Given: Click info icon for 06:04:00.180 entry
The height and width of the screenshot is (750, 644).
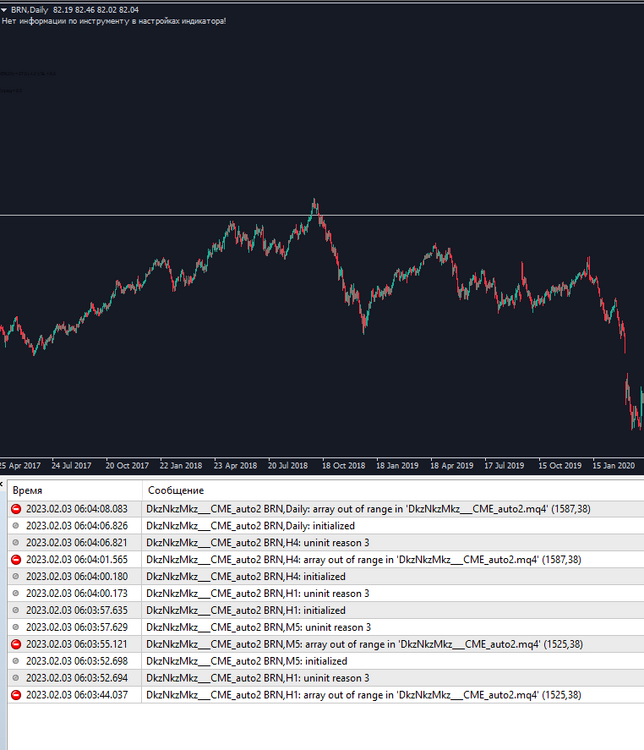Looking at the screenshot, I should pyautogui.click(x=16, y=576).
